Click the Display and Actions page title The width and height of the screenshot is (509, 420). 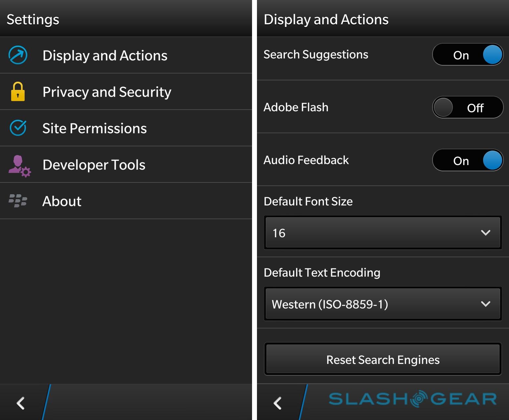326,19
